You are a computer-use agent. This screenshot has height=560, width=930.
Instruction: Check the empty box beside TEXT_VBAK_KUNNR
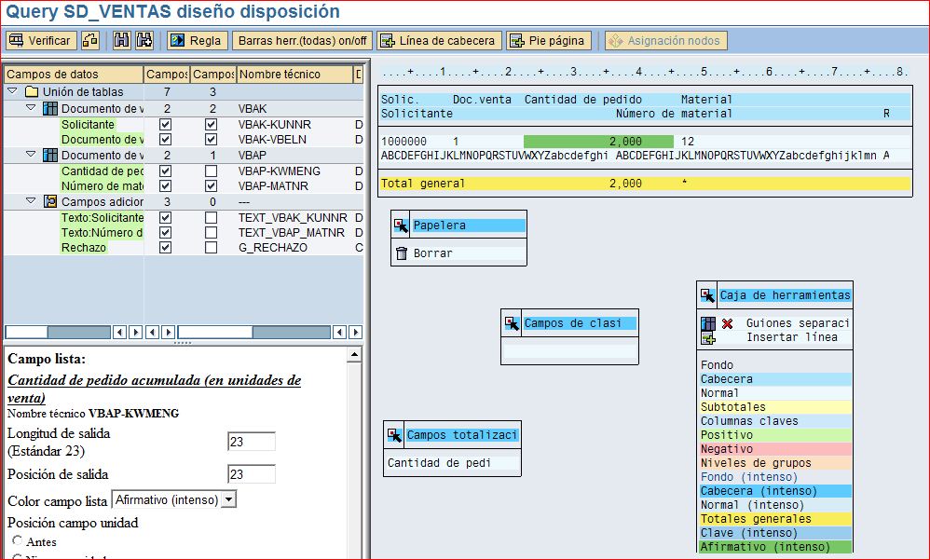click(x=212, y=217)
